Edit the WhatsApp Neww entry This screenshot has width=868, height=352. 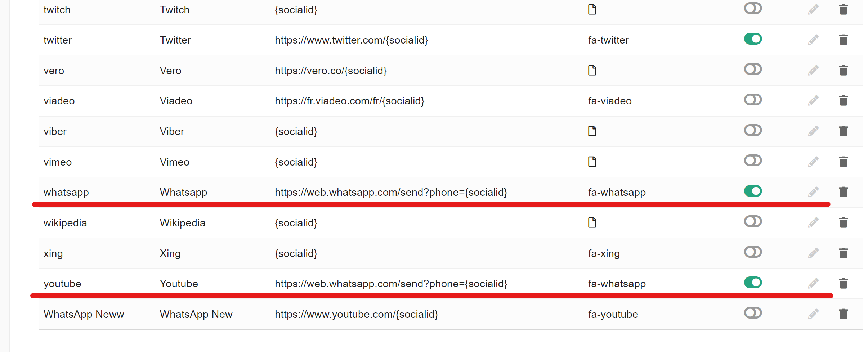coord(813,314)
